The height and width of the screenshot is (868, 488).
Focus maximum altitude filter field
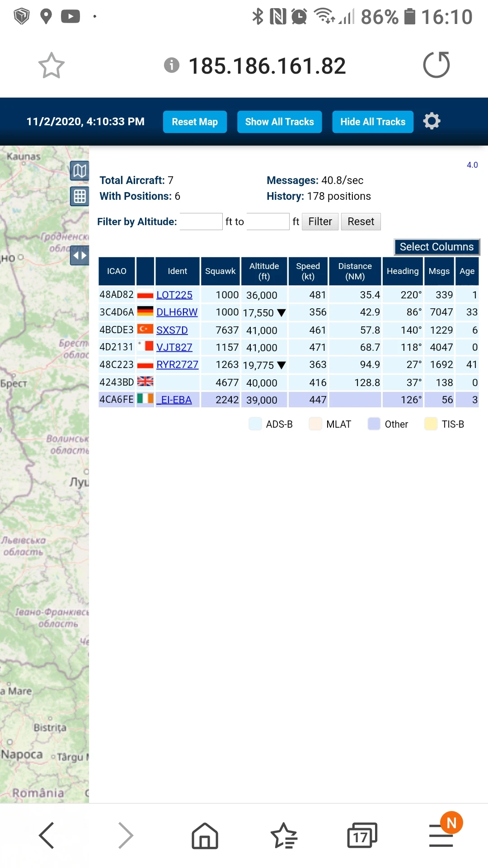point(268,222)
